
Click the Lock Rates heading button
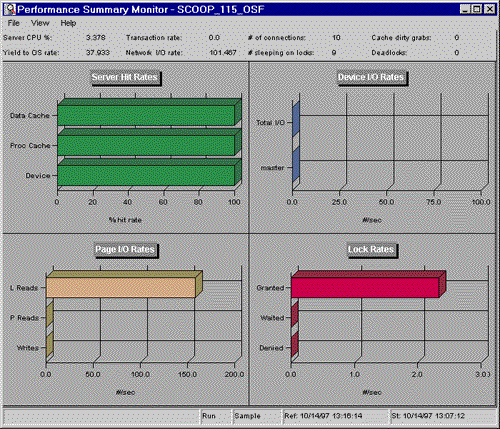click(371, 249)
